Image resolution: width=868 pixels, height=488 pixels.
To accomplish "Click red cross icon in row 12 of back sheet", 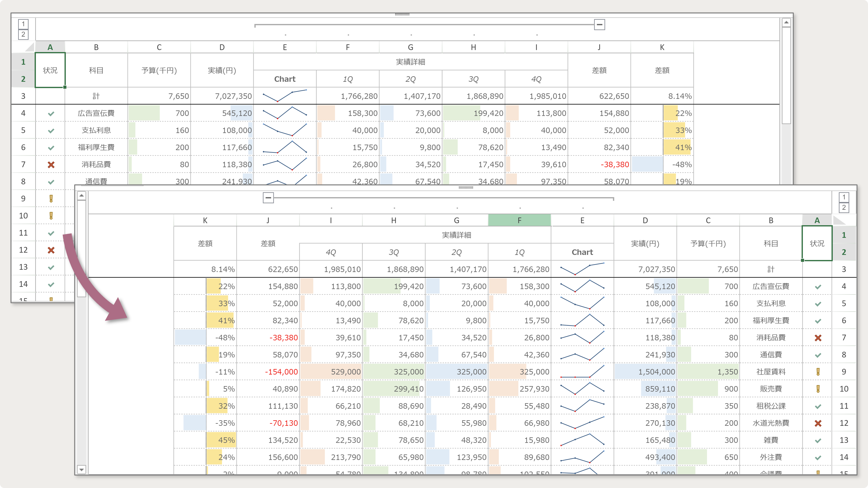I will [x=51, y=250].
